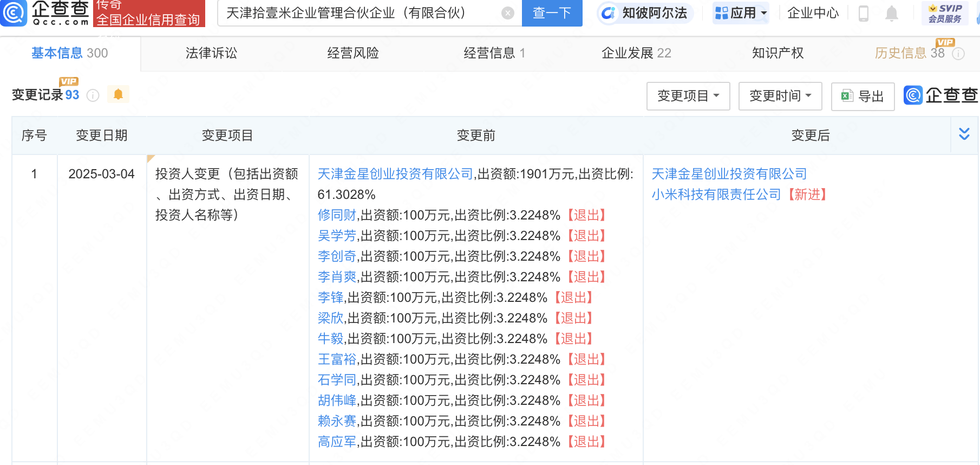Click the Qichacha logo icon
Screen dimensions: 980x465
[x=14, y=12]
